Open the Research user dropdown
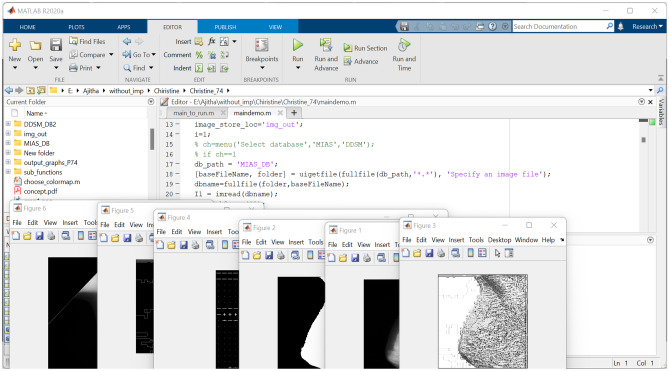The width and height of the screenshot is (669, 371). (x=647, y=26)
